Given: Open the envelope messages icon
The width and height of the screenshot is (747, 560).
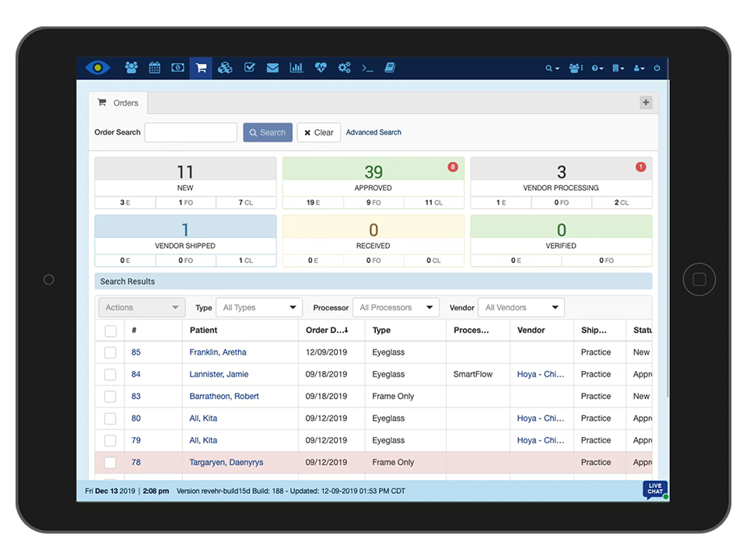Looking at the screenshot, I should tap(272, 68).
